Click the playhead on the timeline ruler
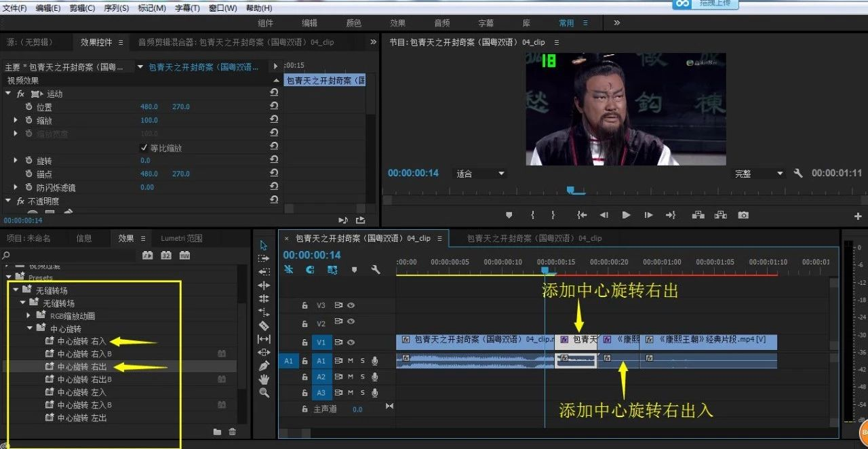868x449 pixels. click(545, 270)
